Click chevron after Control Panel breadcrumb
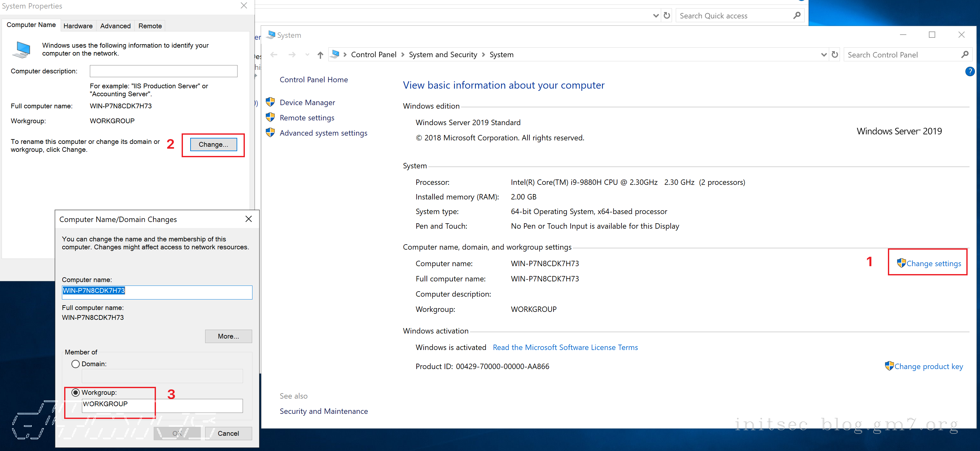The height and width of the screenshot is (451, 980). pyautogui.click(x=402, y=55)
